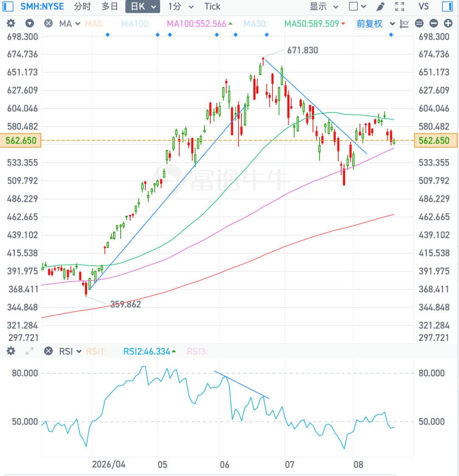Zoom in the chart with plus

448,23
